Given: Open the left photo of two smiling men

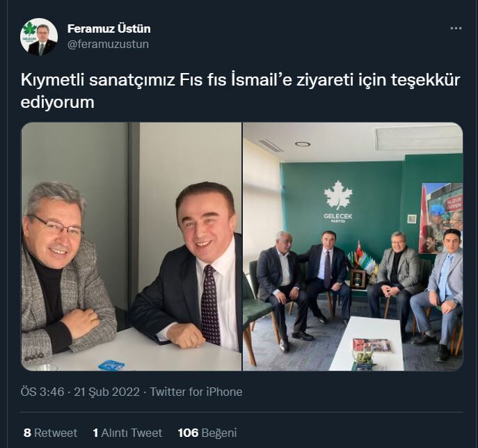Looking at the screenshot, I should (132, 246).
